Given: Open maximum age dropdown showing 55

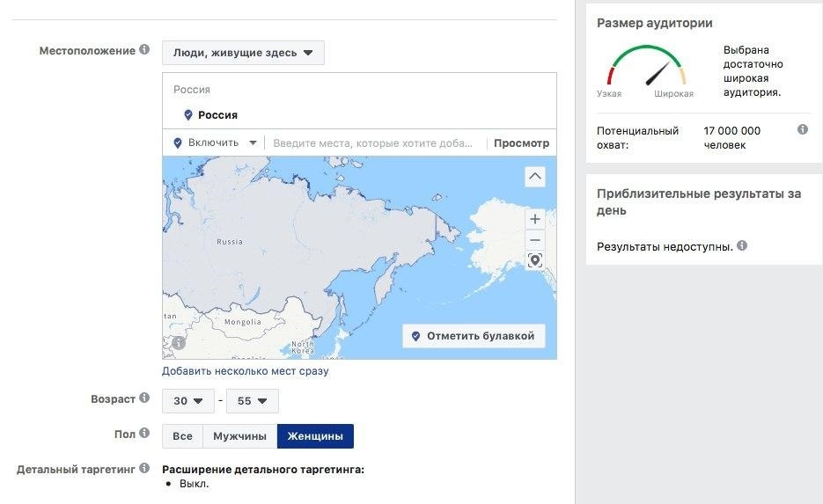Looking at the screenshot, I should coord(252,401).
